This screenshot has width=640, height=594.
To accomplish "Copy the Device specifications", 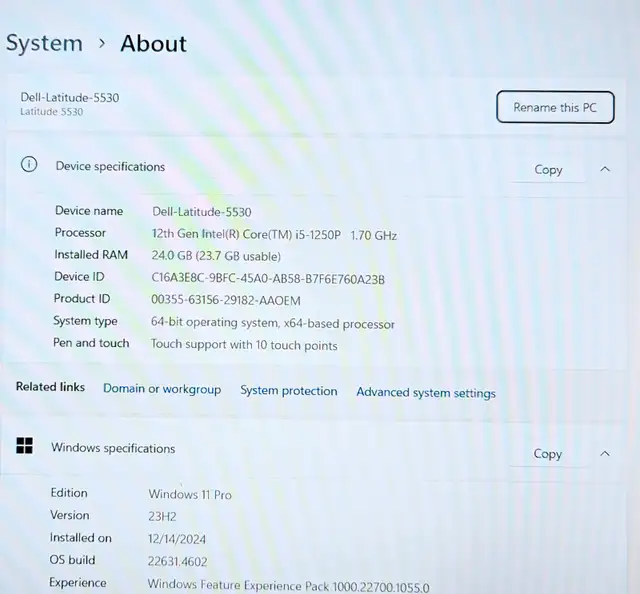I will [548, 170].
